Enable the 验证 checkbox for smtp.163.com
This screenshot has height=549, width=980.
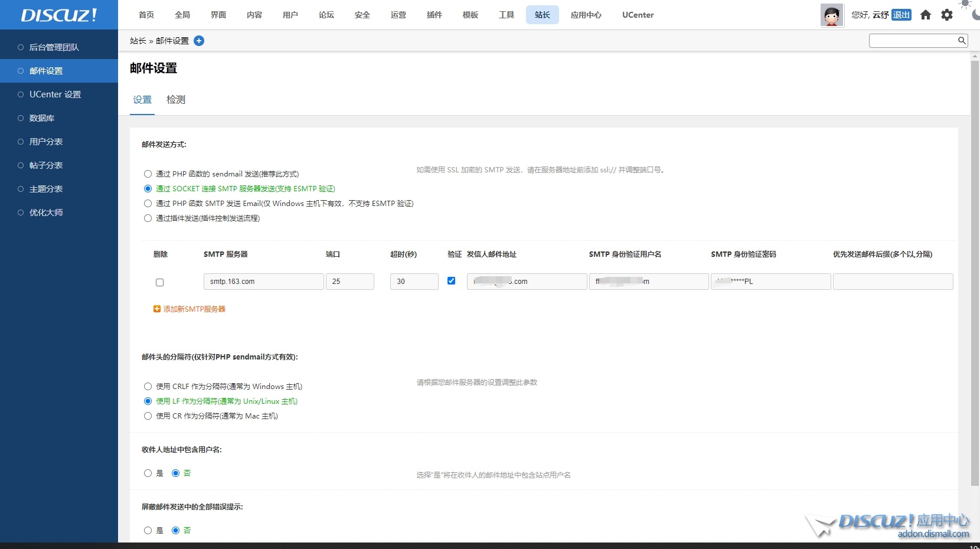click(x=452, y=281)
